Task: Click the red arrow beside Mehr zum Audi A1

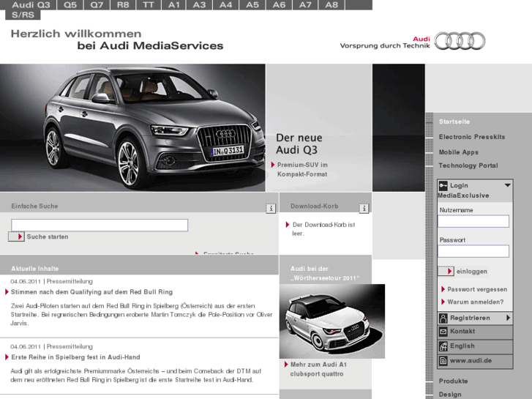Action: (x=286, y=365)
